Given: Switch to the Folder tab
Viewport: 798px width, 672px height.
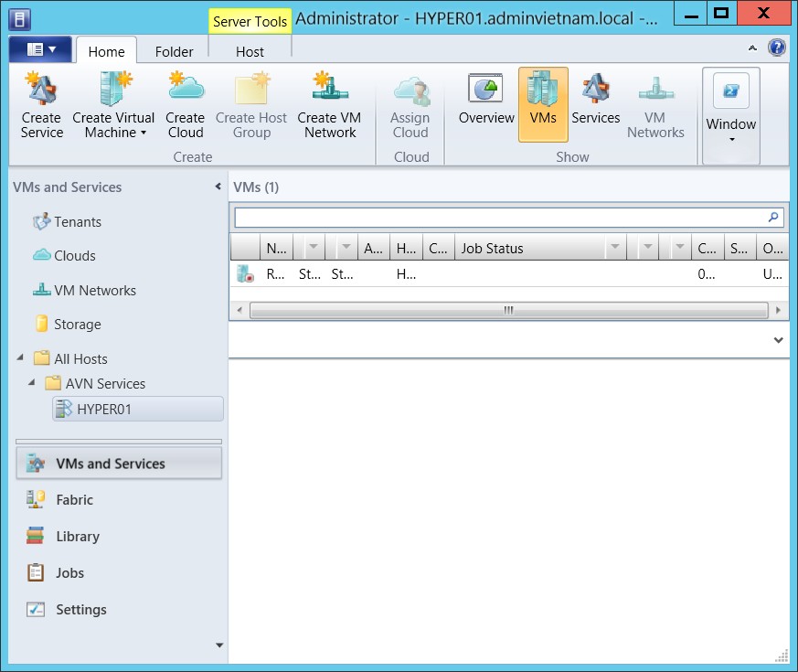Looking at the screenshot, I should (174, 51).
